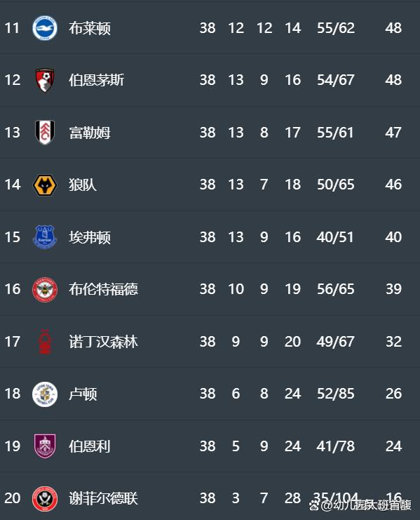This screenshot has height=520, width=420.
Task: Click the Fulham club crest
Action: pyautogui.click(x=45, y=133)
